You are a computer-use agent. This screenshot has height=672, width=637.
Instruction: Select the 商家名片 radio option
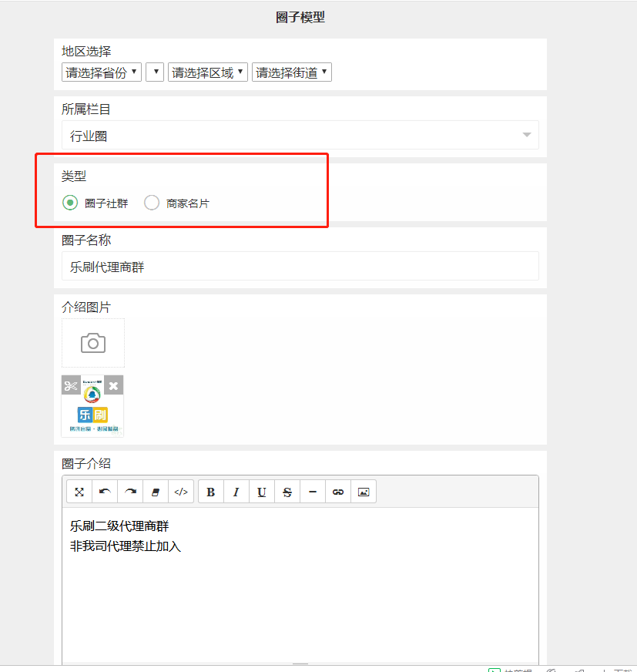(152, 203)
